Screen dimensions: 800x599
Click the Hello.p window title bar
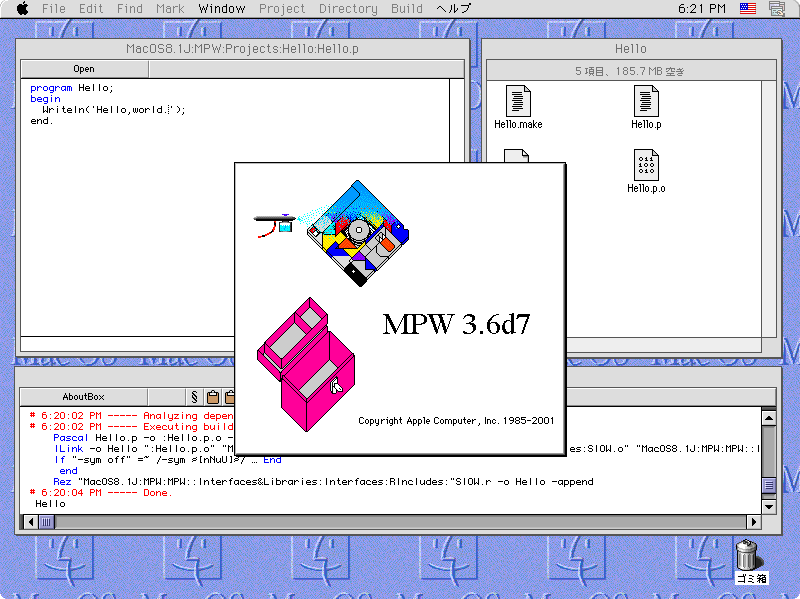click(242, 48)
